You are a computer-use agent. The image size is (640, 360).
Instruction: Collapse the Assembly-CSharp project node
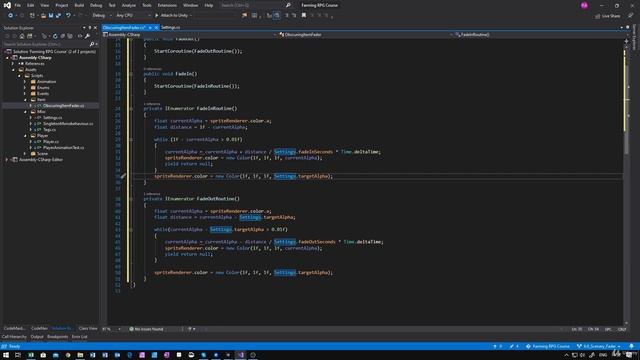(7, 58)
